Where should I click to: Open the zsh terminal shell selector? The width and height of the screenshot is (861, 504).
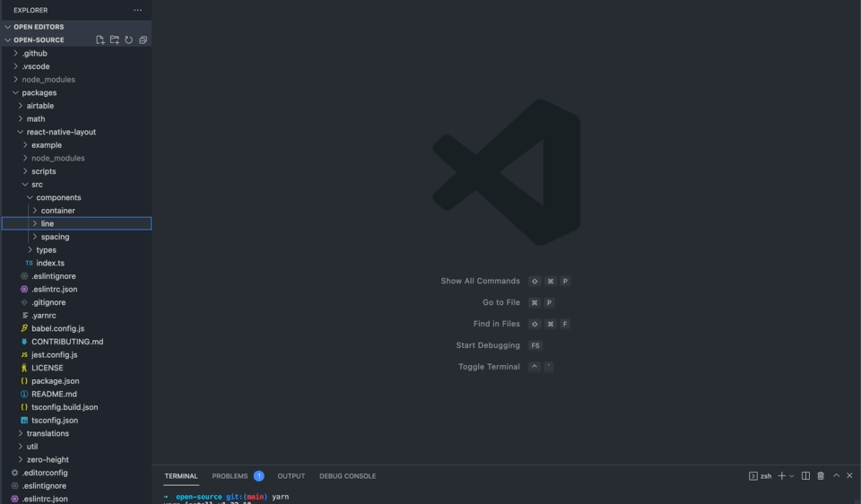tap(761, 476)
